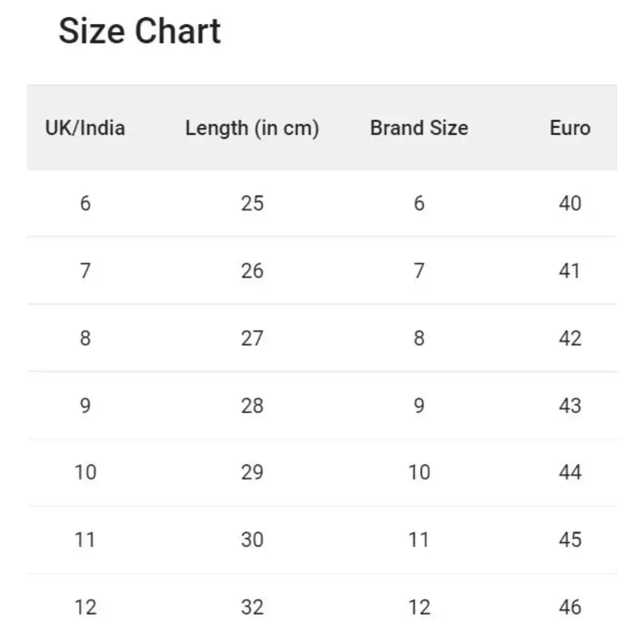Click the Euro column header
Image resolution: width=644 pixels, height=644 pixels.
(569, 128)
